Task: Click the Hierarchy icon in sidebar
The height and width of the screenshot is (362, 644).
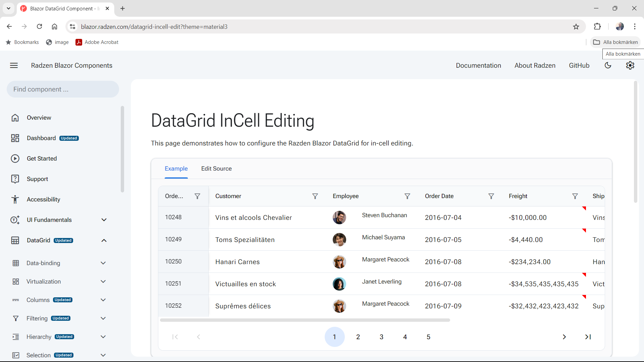Action: pyautogui.click(x=16, y=337)
